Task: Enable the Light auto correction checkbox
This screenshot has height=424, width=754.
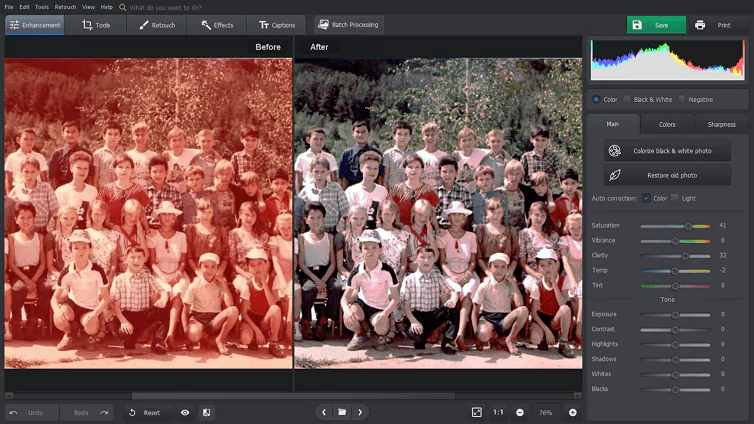Action: (x=676, y=198)
